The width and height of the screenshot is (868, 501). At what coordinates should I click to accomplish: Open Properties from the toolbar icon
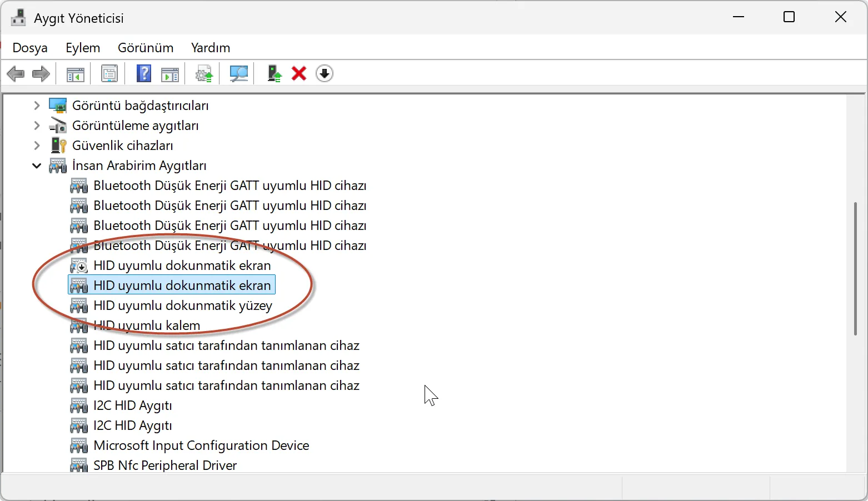pyautogui.click(x=109, y=73)
